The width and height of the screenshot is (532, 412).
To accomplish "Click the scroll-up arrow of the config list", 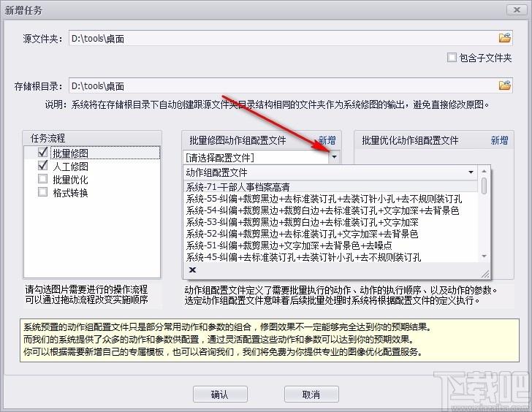I will coord(484,171).
